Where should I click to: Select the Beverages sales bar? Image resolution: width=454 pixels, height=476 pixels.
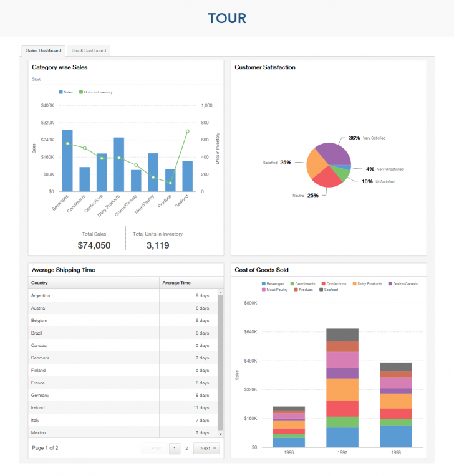67,161
